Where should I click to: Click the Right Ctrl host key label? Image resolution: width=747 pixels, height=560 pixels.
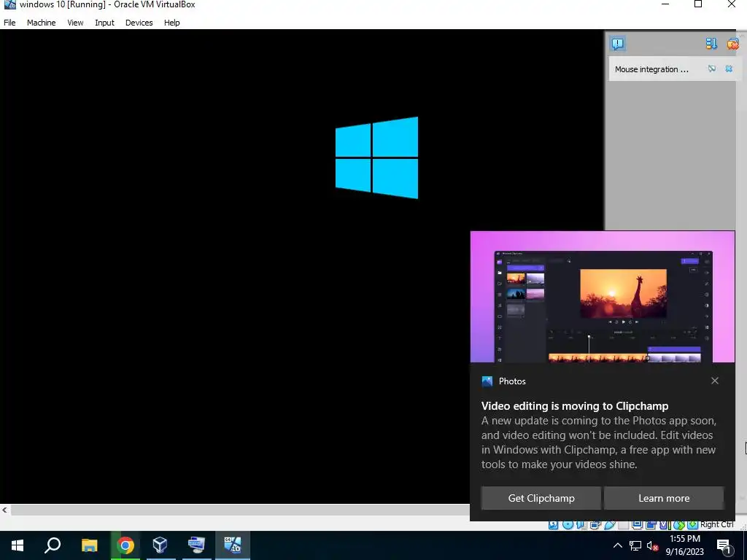pyautogui.click(x=718, y=524)
